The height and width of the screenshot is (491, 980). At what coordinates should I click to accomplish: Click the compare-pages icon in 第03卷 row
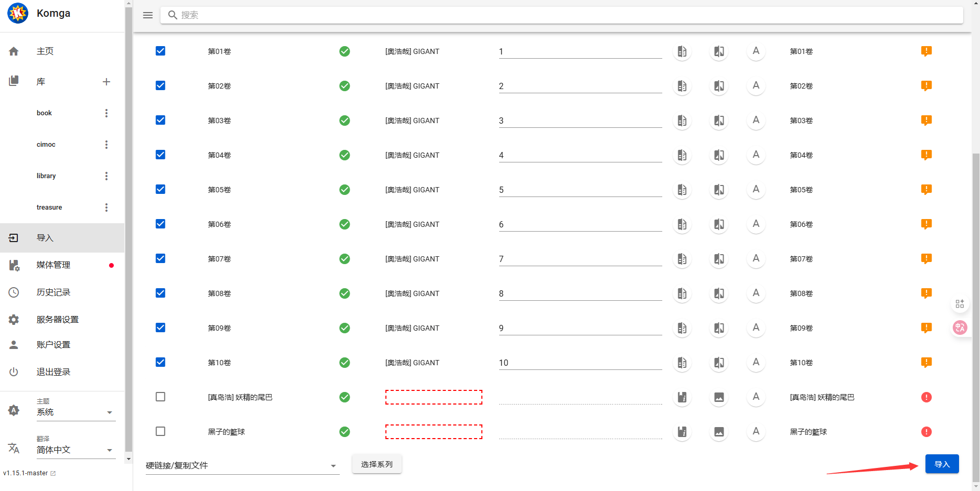click(x=719, y=121)
